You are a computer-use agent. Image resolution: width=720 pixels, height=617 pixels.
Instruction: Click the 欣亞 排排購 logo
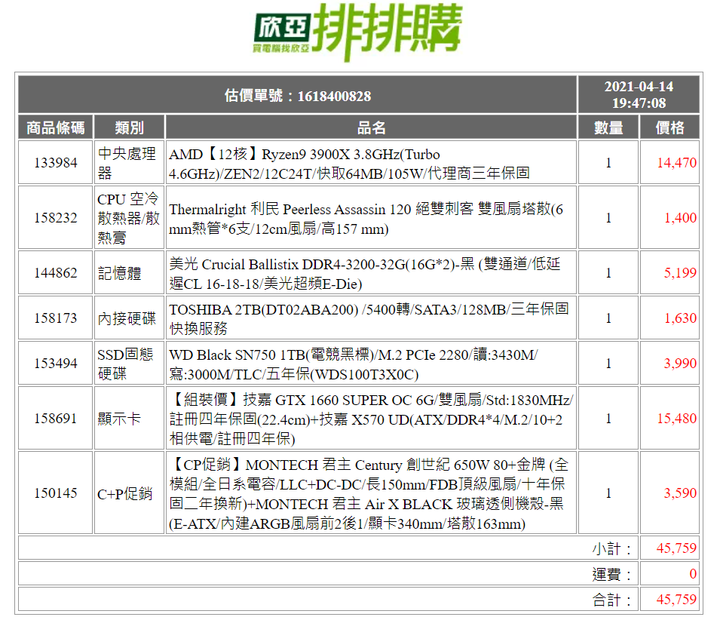(358, 32)
